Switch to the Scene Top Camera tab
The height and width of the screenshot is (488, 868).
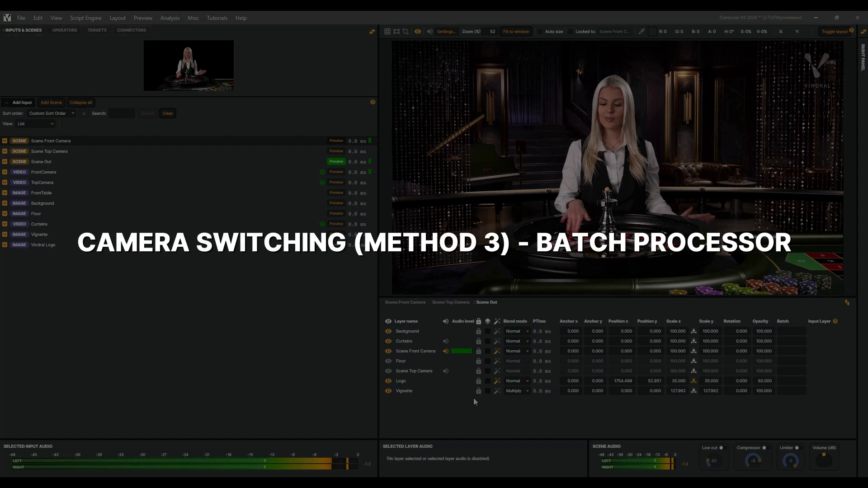[x=451, y=302]
